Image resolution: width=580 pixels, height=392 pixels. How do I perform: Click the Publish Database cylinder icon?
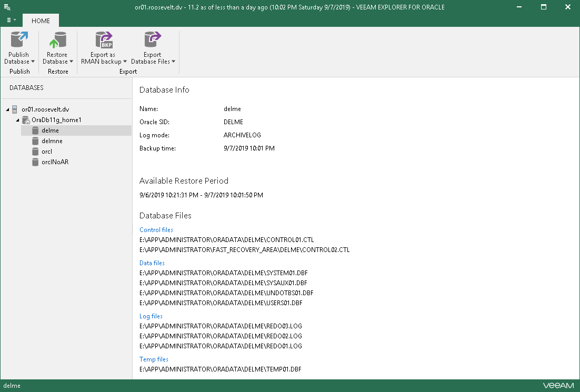(x=19, y=39)
